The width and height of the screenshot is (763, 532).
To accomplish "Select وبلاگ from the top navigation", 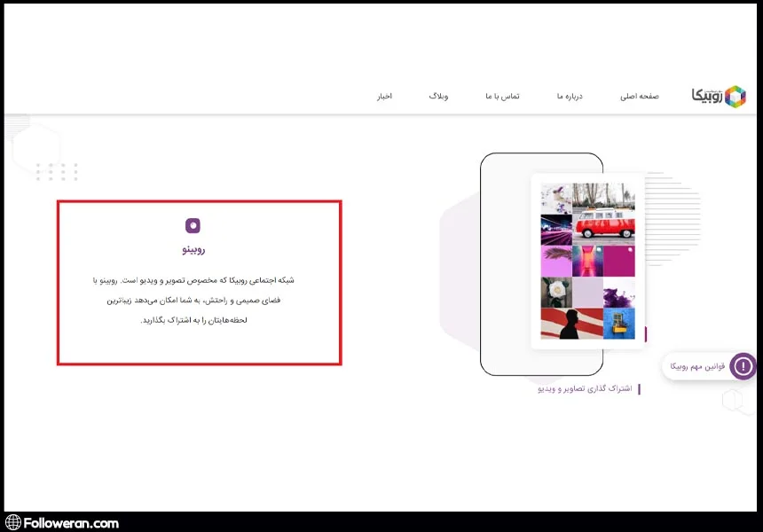I will coord(438,96).
